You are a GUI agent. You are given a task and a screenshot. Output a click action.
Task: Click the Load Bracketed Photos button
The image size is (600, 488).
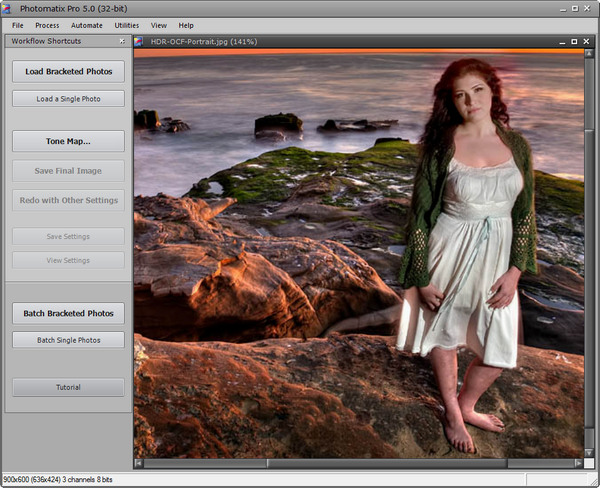click(69, 71)
